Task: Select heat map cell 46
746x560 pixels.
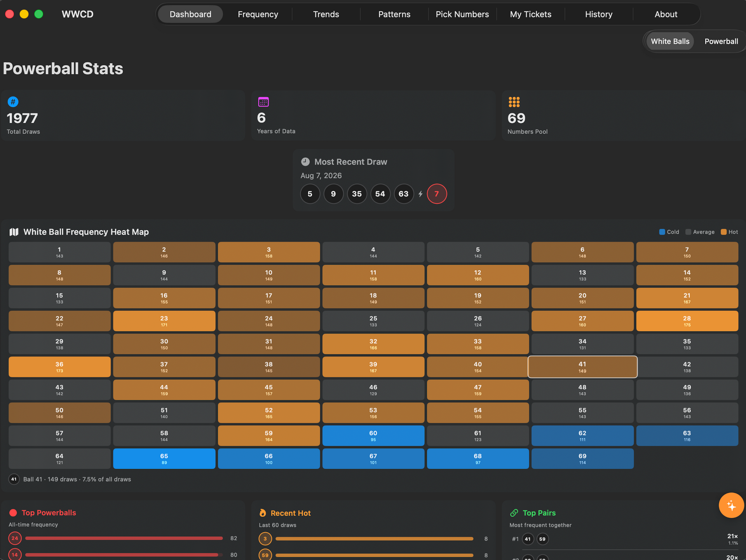Action: pos(373,390)
